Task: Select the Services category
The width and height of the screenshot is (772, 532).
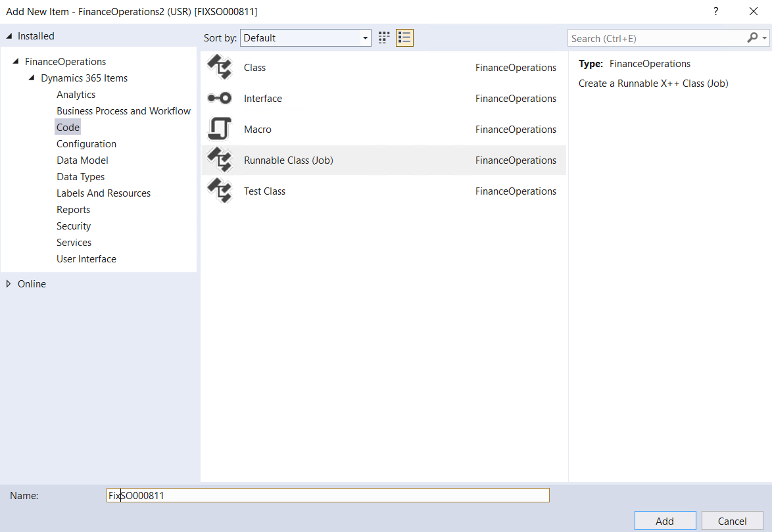Action: (74, 242)
